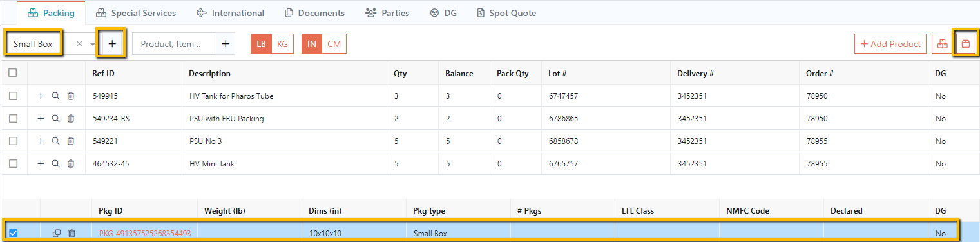Check the box for product 549234-RS
This screenshot has height=242, width=980.
point(13,118)
